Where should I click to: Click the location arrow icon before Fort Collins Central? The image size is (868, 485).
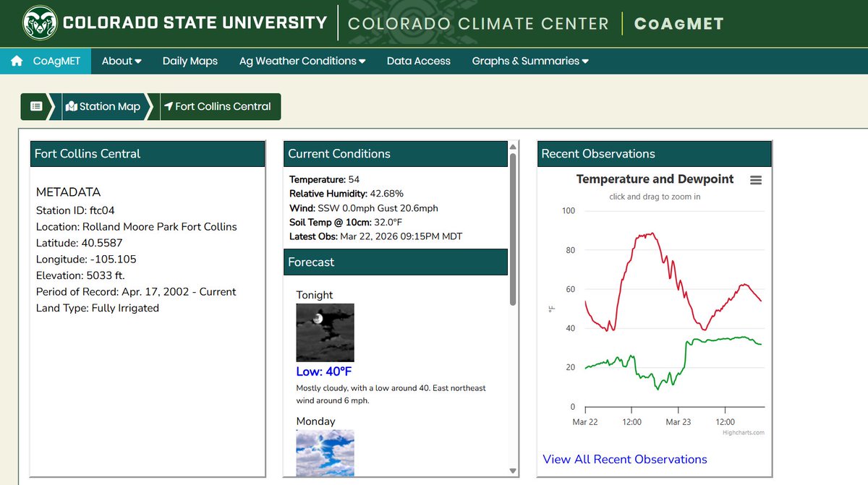pos(169,106)
